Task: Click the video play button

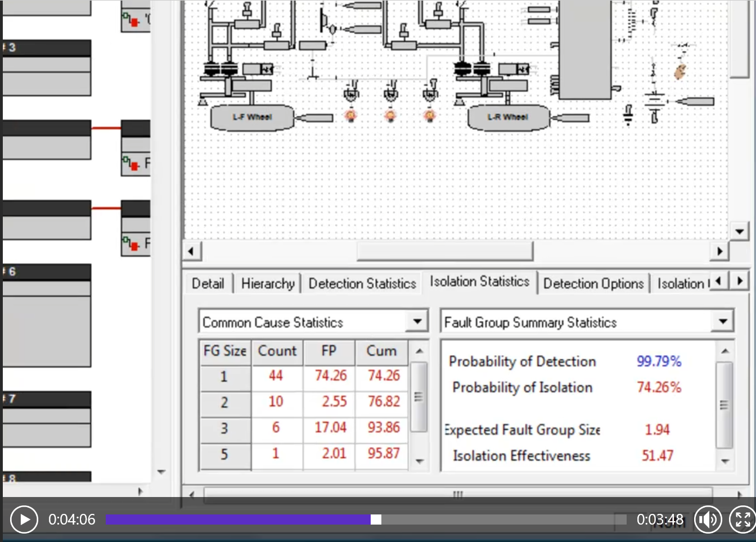Action: 24,520
